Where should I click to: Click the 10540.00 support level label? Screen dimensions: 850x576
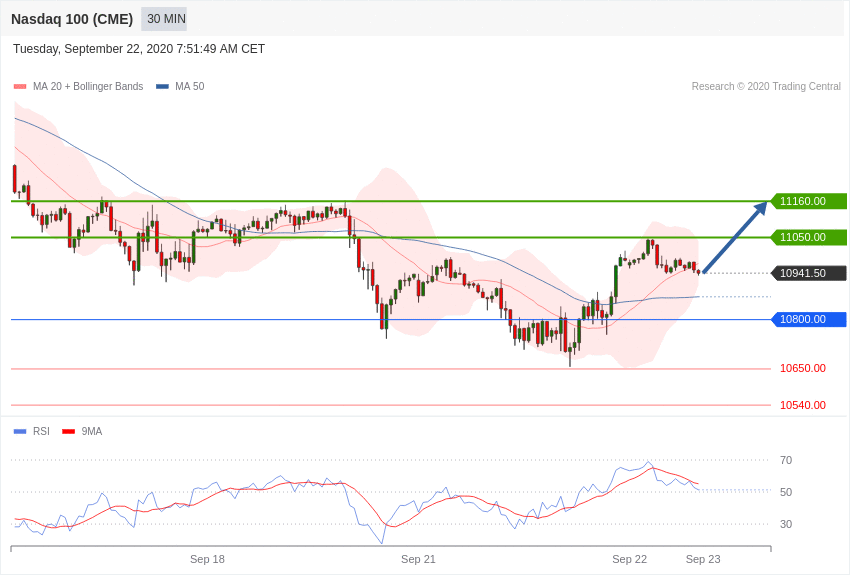(803, 405)
